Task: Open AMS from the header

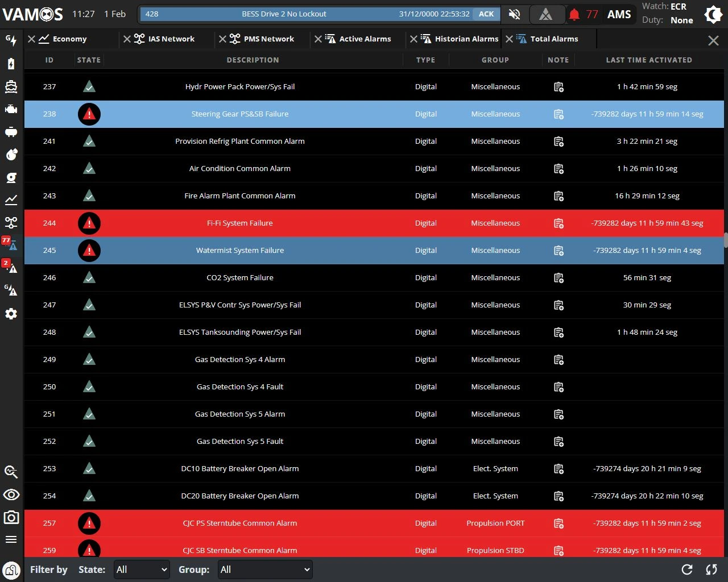Action: pyautogui.click(x=619, y=14)
